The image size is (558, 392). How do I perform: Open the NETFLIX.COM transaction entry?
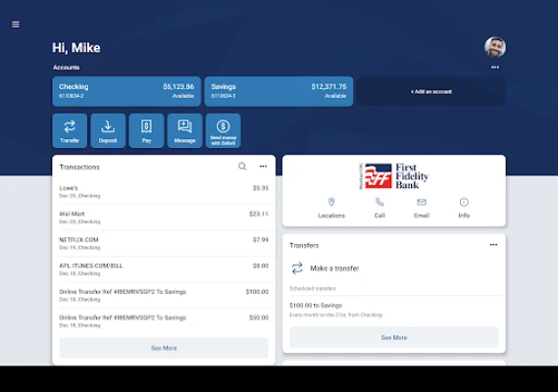(x=164, y=243)
